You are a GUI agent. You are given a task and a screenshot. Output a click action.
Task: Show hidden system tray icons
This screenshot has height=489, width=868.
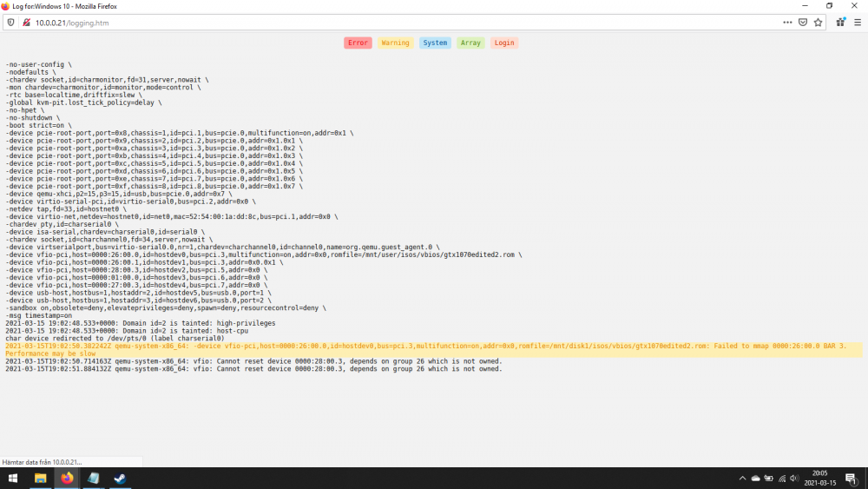[x=742, y=479]
